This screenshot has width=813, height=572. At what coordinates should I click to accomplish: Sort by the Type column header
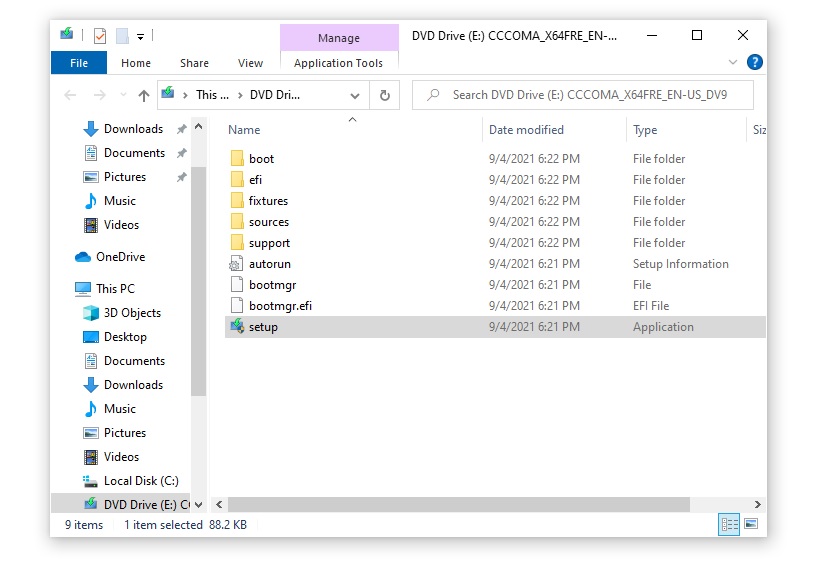click(x=686, y=130)
